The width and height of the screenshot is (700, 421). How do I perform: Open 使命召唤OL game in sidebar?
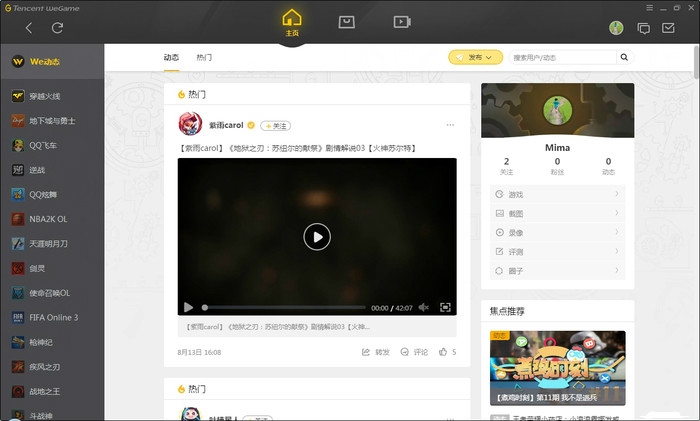52,293
